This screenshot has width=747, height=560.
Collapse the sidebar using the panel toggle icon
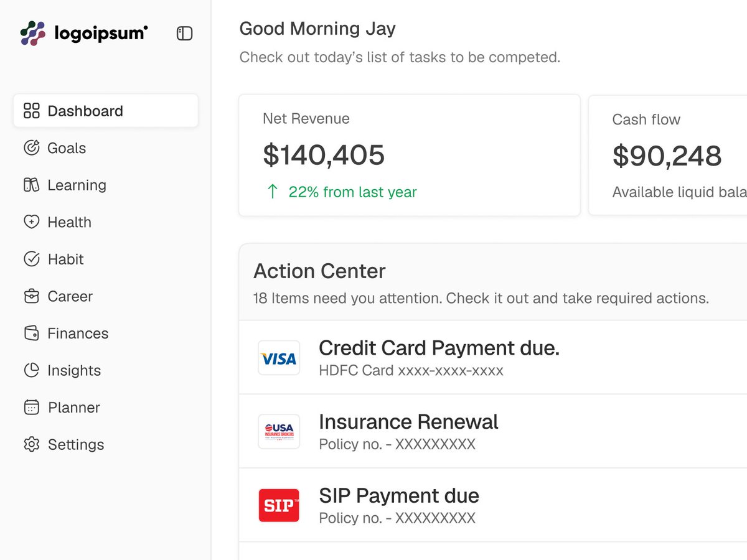(184, 33)
